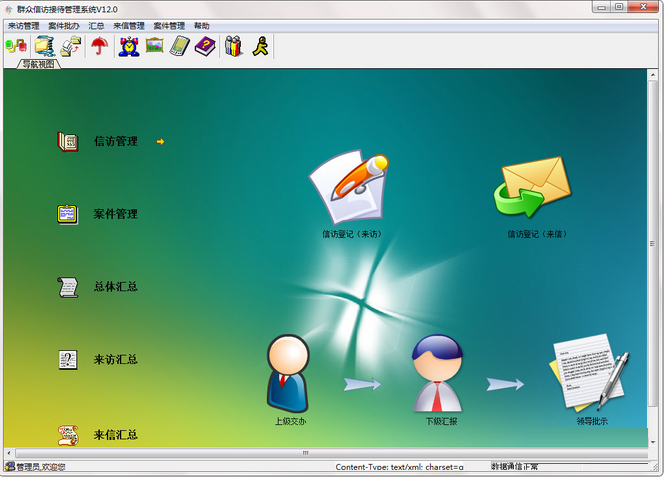Click the red umbrella toolbar icon

100,46
